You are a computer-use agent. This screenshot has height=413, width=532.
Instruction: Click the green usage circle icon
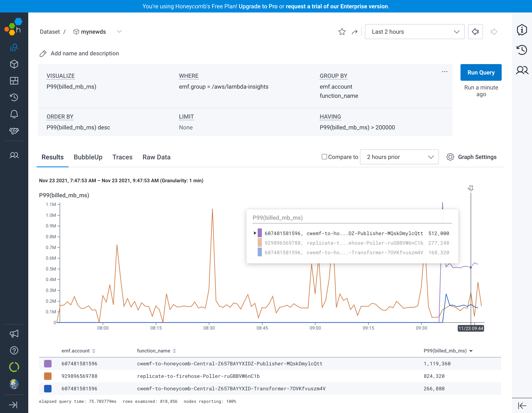tap(14, 367)
